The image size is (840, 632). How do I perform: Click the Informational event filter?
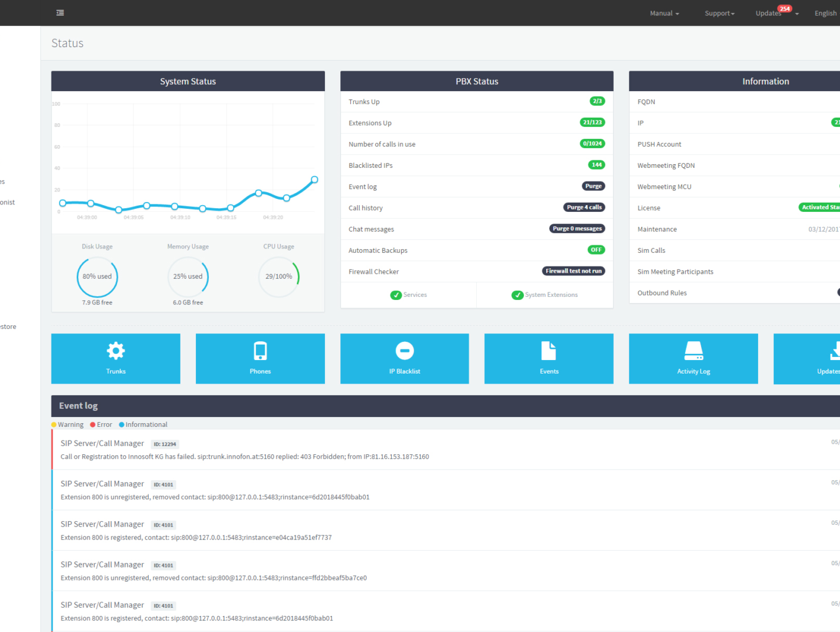(x=143, y=424)
